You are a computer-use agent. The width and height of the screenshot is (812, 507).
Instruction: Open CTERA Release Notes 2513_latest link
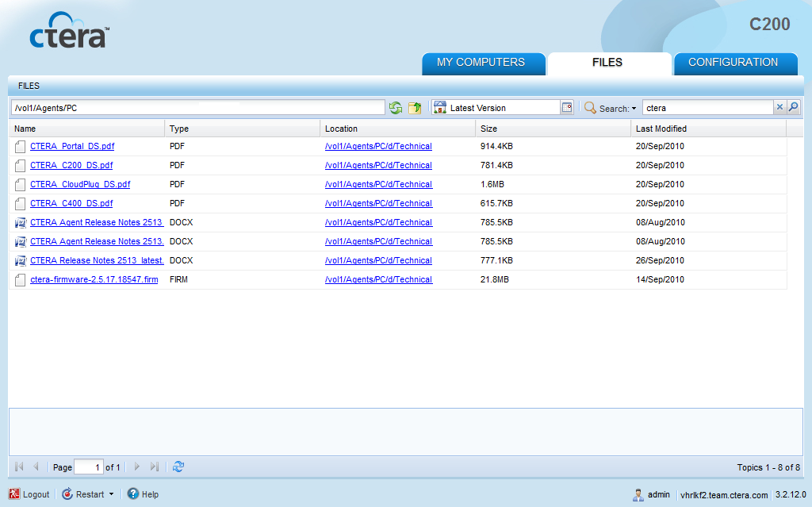(x=97, y=260)
